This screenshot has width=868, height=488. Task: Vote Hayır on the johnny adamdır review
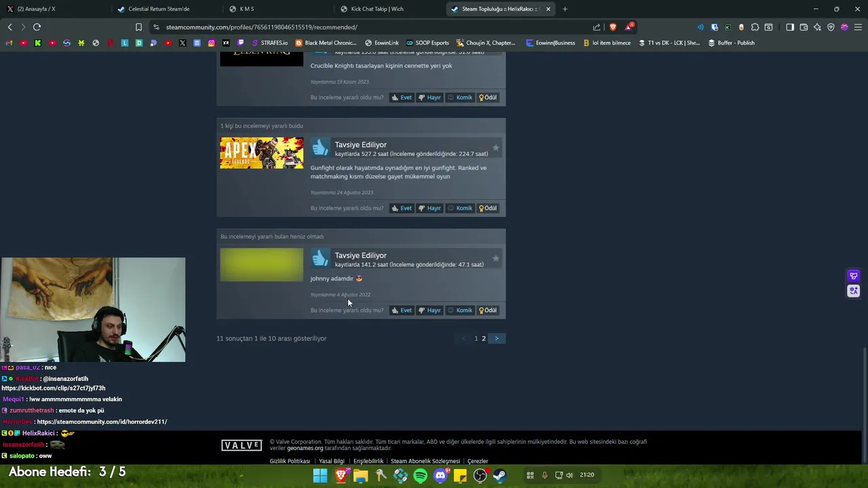pyautogui.click(x=429, y=310)
